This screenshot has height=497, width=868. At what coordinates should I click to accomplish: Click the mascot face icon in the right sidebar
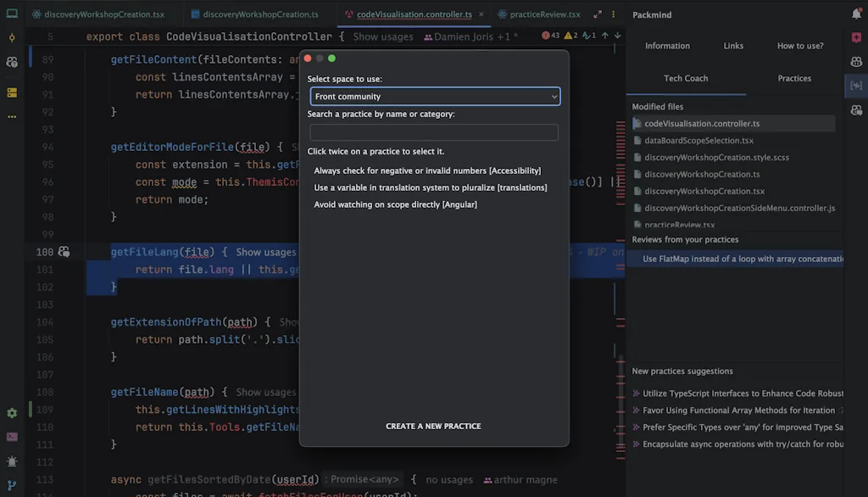[x=856, y=62]
